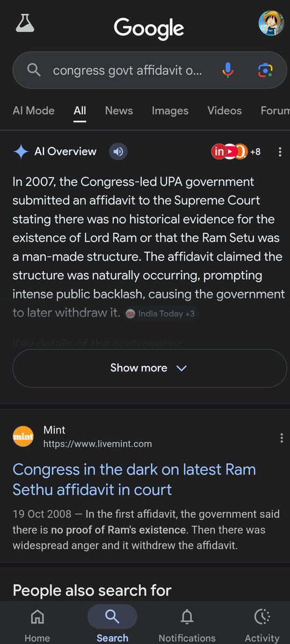The height and width of the screenshot is (644, 290).
Task: Switch to AI Mode tab
Action: 33,111
